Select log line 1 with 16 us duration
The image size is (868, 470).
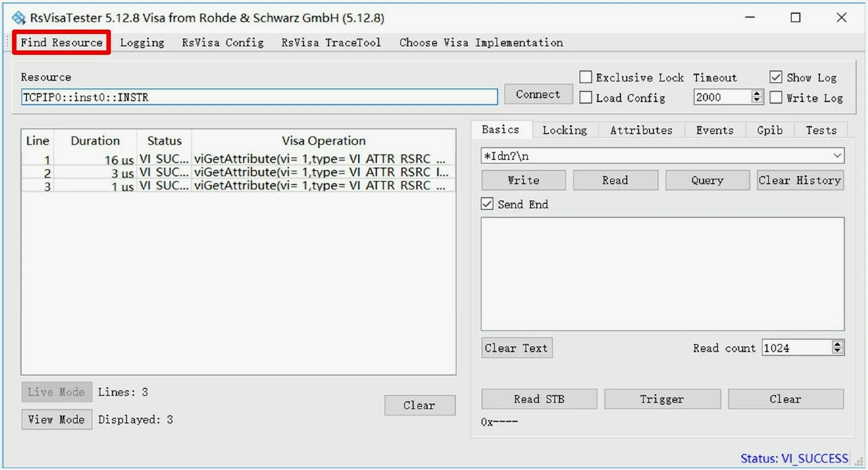pos(238,159)
